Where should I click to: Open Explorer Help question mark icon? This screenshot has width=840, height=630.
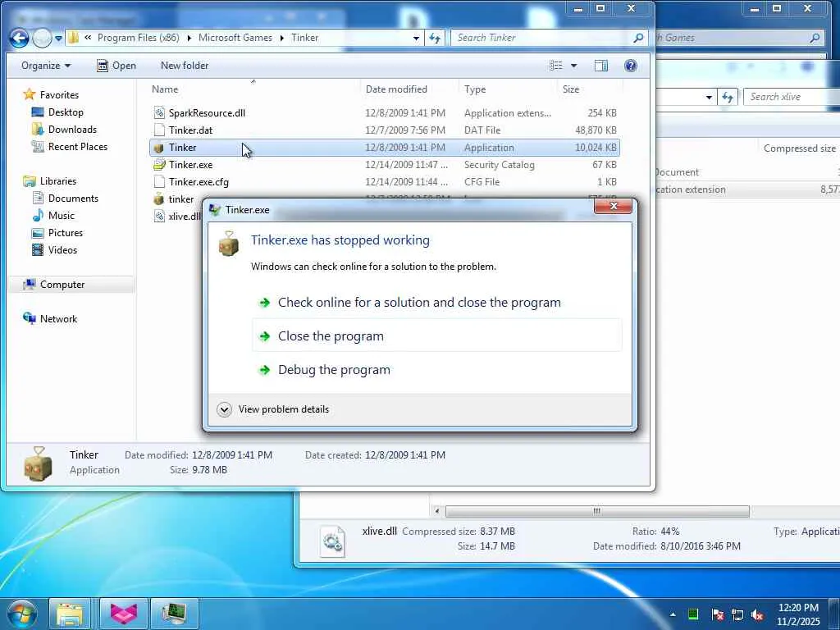tap(631, 66)
